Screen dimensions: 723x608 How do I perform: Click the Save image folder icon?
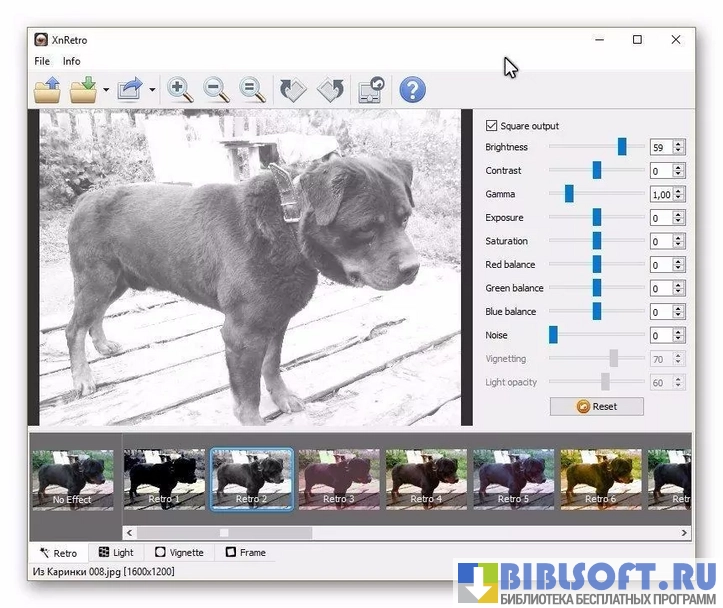(84, 90)
